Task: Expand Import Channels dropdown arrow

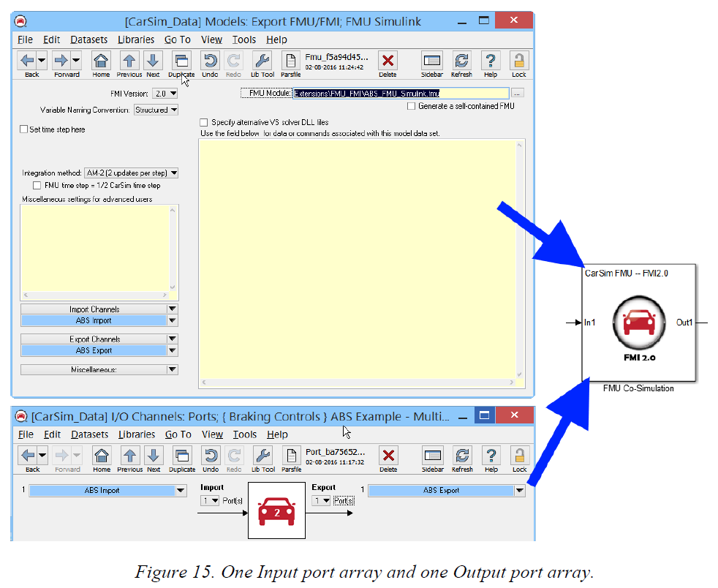Action: click(172, 309)
